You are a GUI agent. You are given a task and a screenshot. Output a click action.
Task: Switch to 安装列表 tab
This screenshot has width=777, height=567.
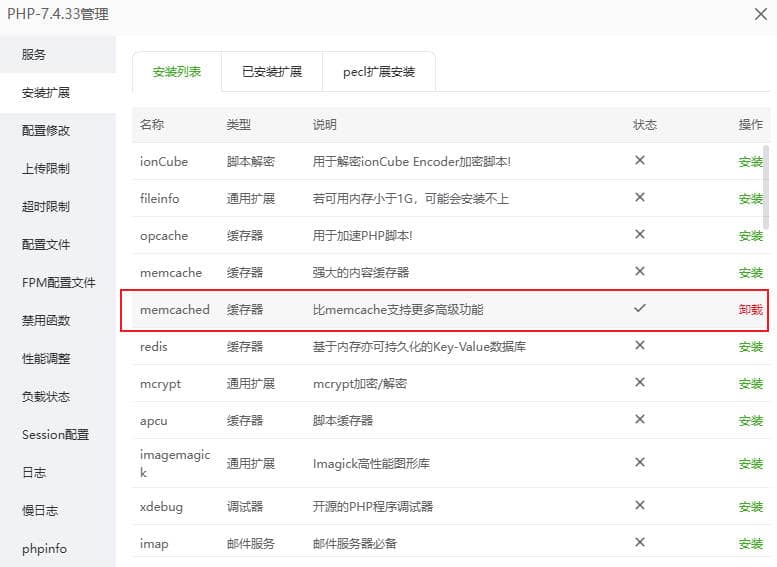[x=177, y=72]
